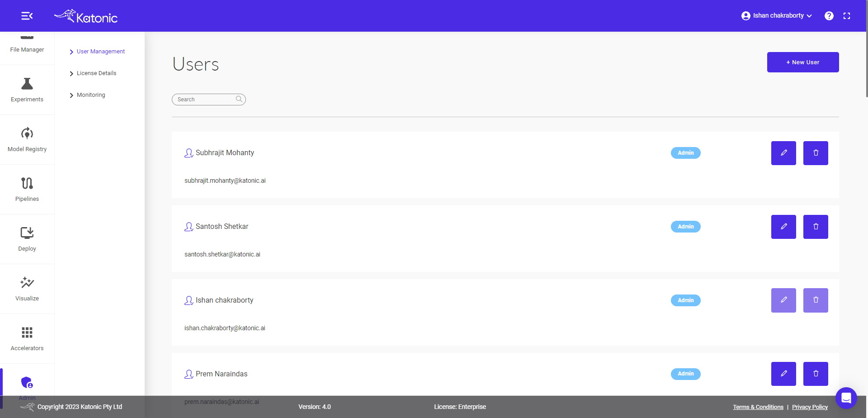
Task: Delete user Prem Naraindas
Action: pos(816,374)
